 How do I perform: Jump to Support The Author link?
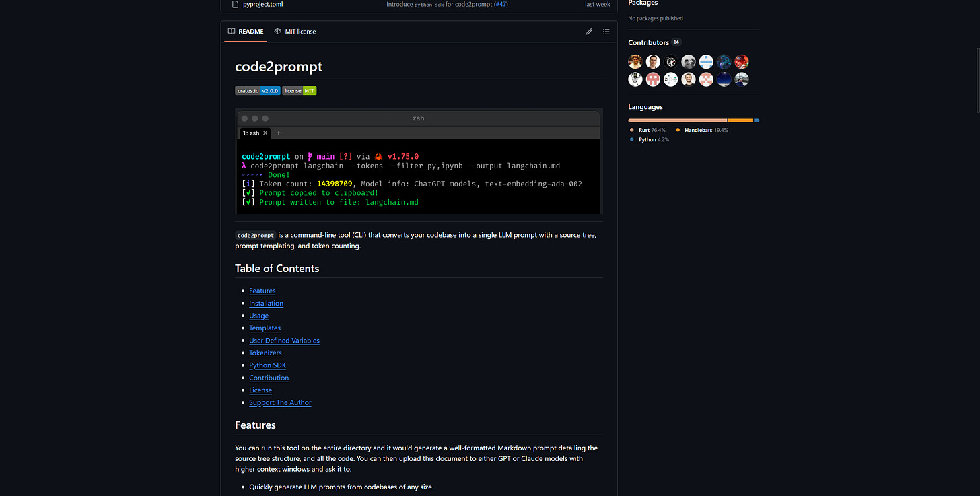(280, 402)
